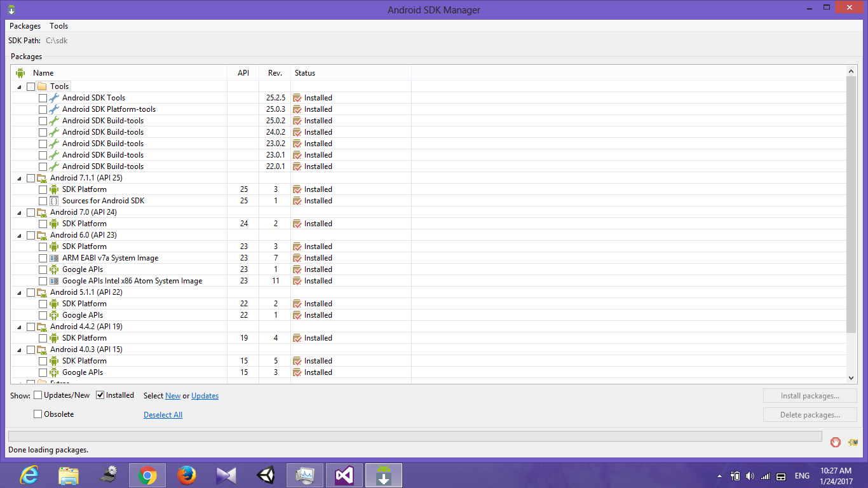Uncheck the Installed show filter checkbox
The width and height of the screenshot is (868, 488).
tap(100, 395)
